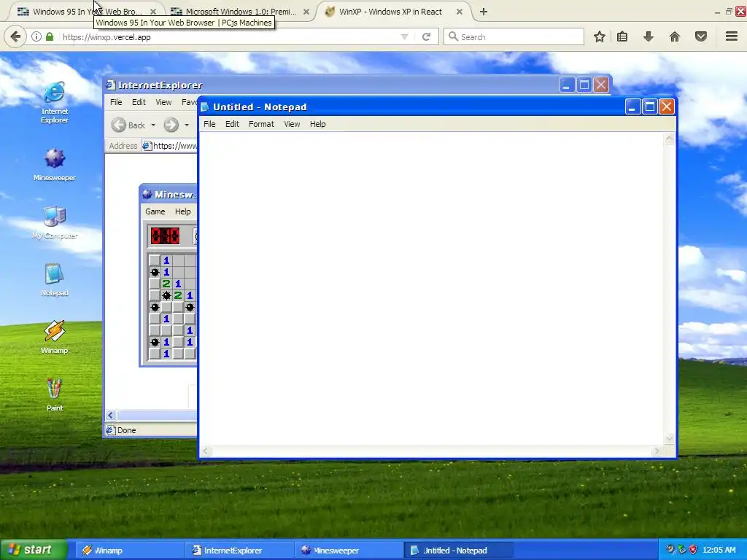
Task: Select Untitled - Notepad taskbar button
Action: (458, 551)
